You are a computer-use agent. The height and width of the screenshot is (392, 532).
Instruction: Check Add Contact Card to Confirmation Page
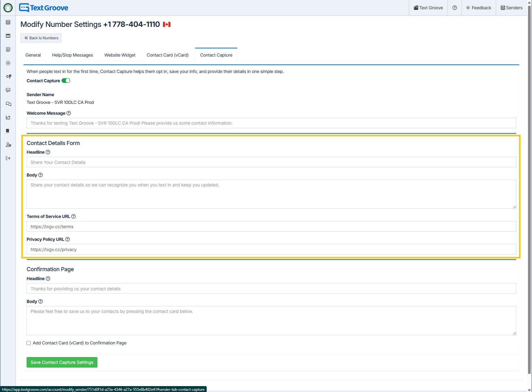coord(29,343)
